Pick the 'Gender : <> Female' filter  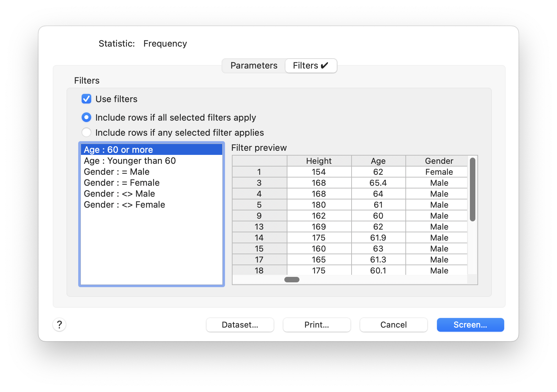(x=124, y=205)
